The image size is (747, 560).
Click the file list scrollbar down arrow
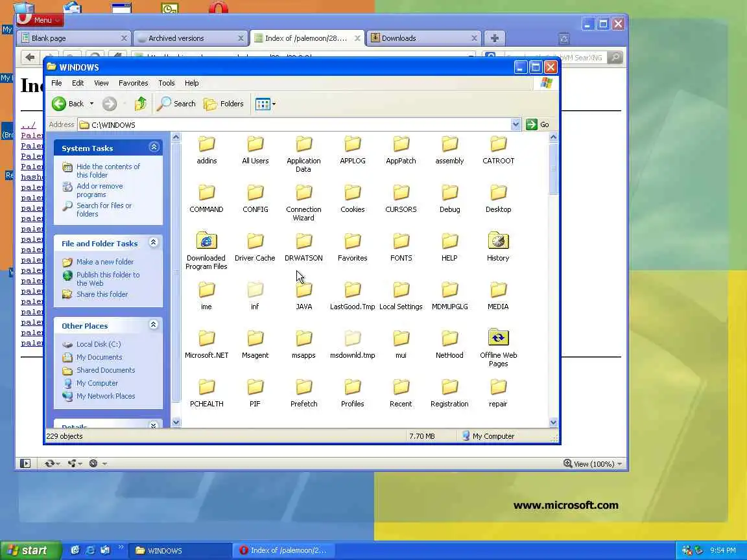click(x=553, y=422)
